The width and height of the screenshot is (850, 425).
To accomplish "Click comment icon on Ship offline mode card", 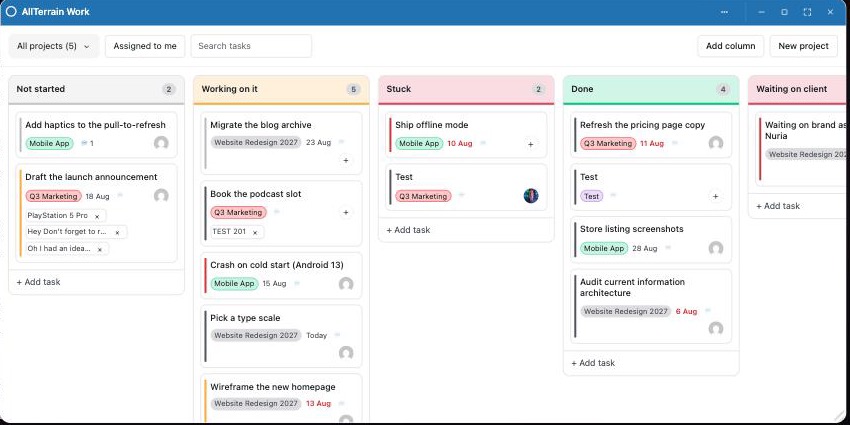I will click(x=483, y=143).
